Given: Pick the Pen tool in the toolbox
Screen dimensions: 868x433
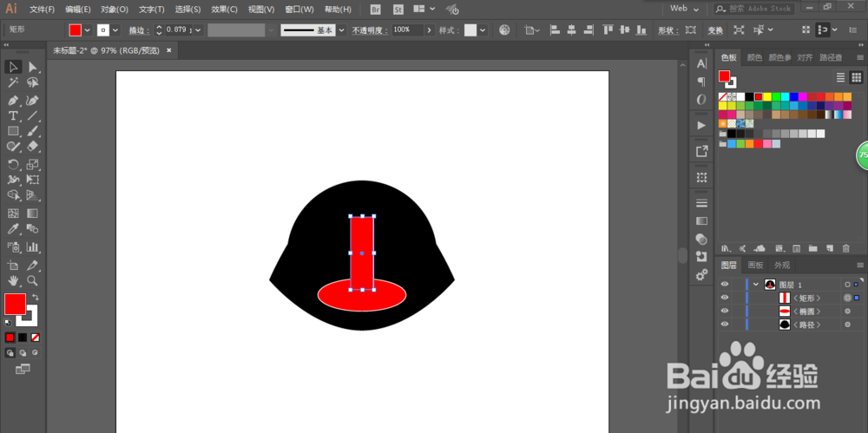Looking at the screenshot, I should click(x=13, y=100).
